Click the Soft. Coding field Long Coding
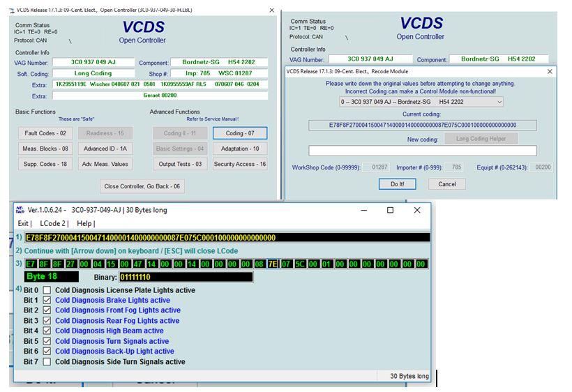This screenshot has height=392, width=572. point(93,73)
